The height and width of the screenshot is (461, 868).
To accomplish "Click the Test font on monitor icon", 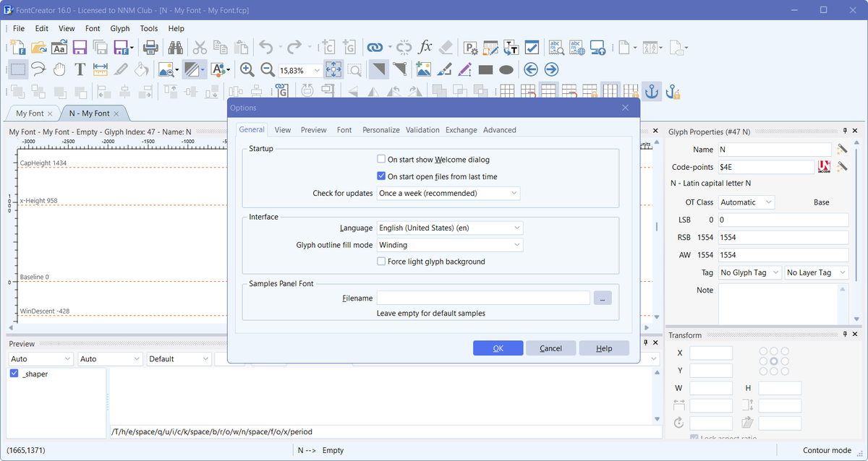I will coord(597,48).
